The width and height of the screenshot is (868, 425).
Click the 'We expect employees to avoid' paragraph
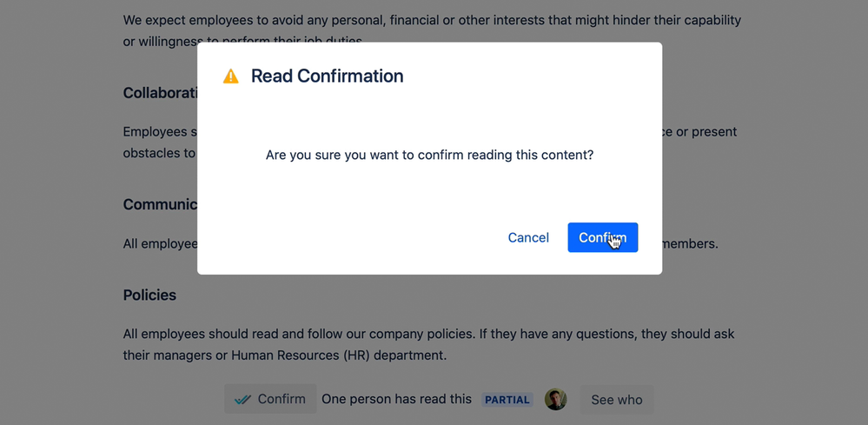click(432, 31)
